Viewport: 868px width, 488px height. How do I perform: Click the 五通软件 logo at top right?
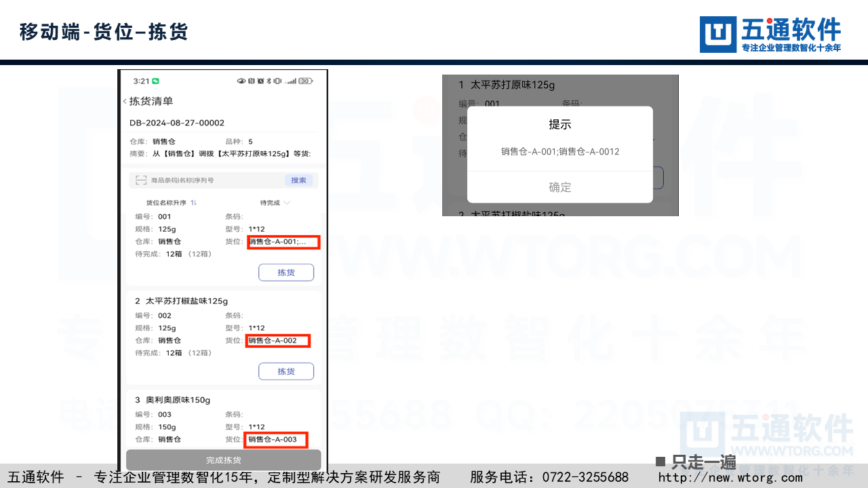click(770, 35)
